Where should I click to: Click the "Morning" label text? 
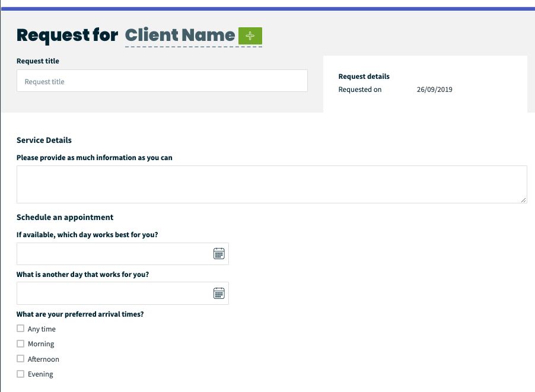(41, 343)
